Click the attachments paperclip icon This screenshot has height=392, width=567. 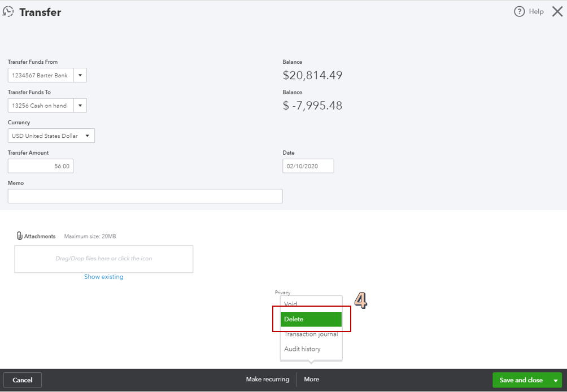[x=20, y=236]
